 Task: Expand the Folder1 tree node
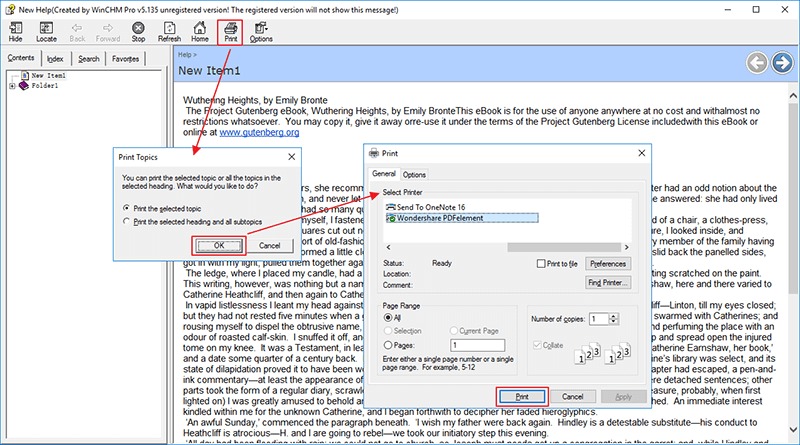[x=12, y=86]
